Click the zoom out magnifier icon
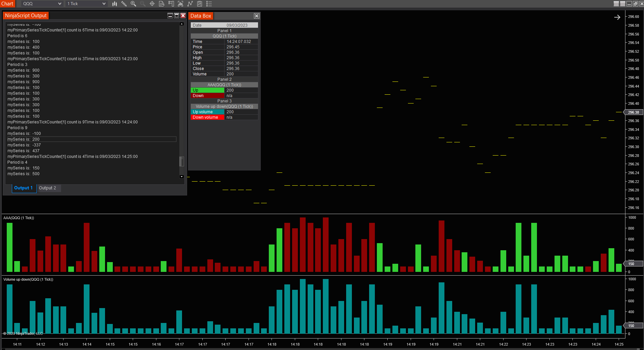This screenshot has width=644, height=350. click(x=143, y=4)
